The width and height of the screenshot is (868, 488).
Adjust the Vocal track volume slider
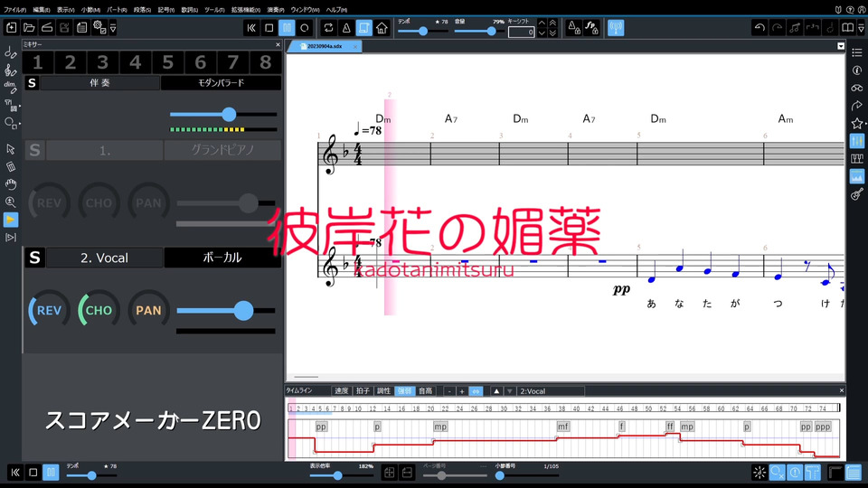point(243,310)
